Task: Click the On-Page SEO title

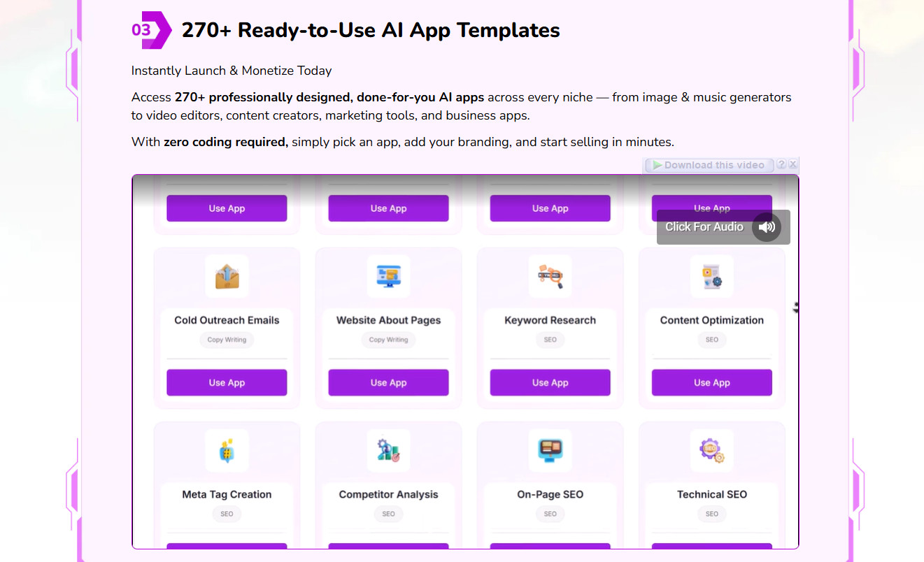Action: coord(550,494)
